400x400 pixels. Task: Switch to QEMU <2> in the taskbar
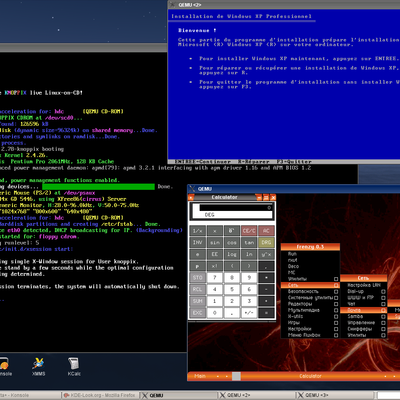coord(256,395)
